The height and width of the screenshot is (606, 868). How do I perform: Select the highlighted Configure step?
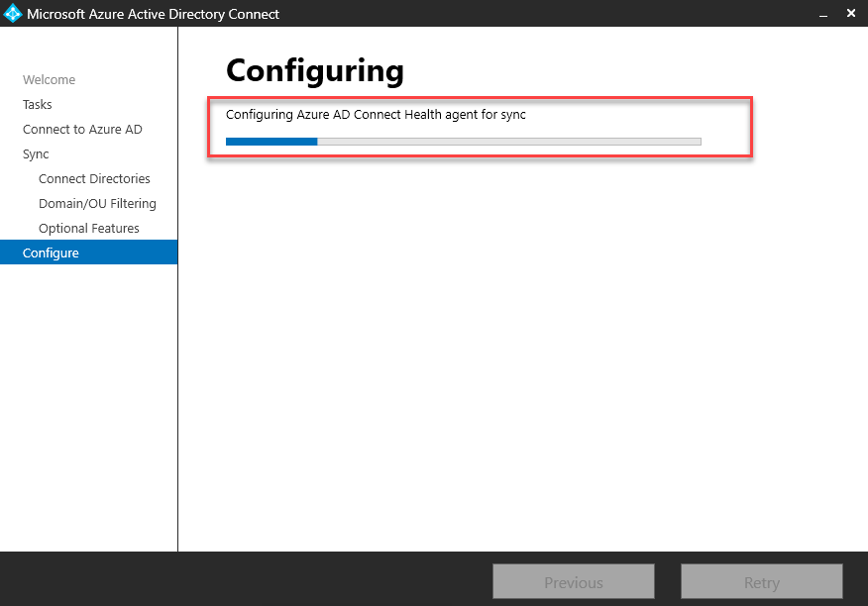pyautogui.click(x=88, y=252)
